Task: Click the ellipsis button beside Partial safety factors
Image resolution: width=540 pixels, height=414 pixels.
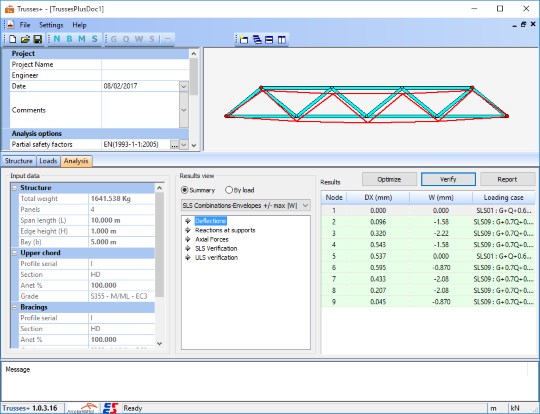Action: [175, 145]
